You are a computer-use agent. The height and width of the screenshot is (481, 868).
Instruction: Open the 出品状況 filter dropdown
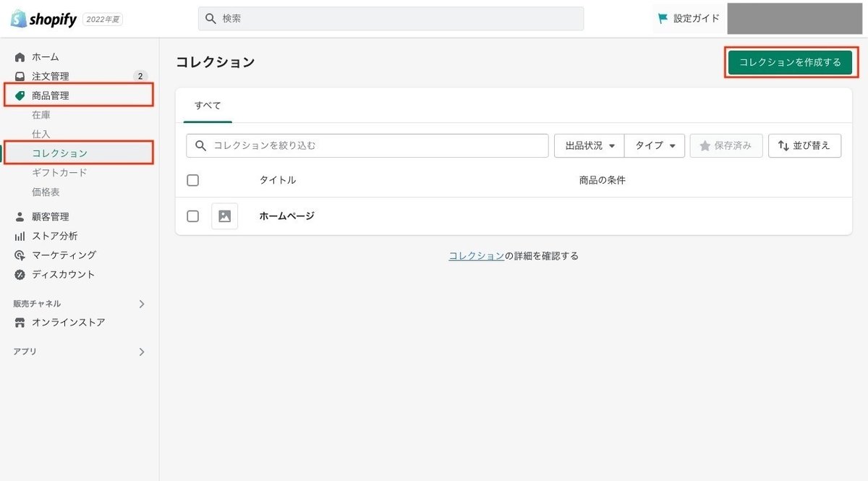(x=590, y=145)
